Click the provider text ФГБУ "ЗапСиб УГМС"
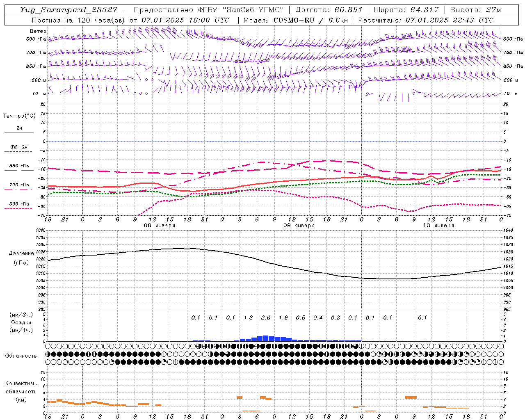The image size is (525, 420). [241, 10]
